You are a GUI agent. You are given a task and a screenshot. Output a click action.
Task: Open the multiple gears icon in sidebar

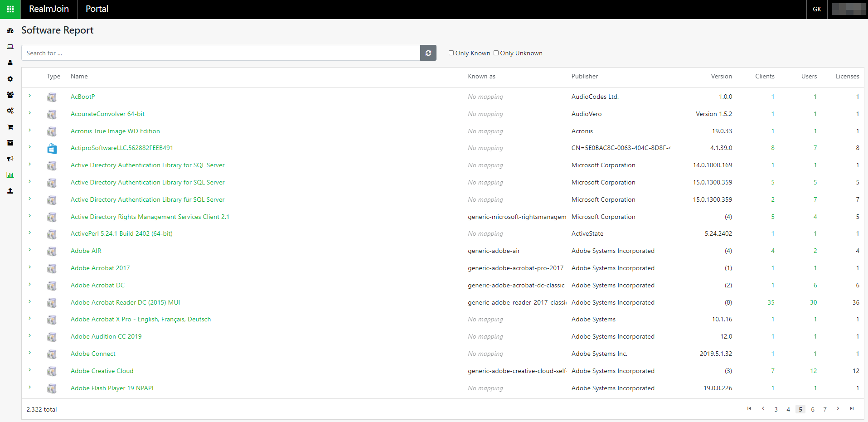pyautogui.click(x=10, y=111)
